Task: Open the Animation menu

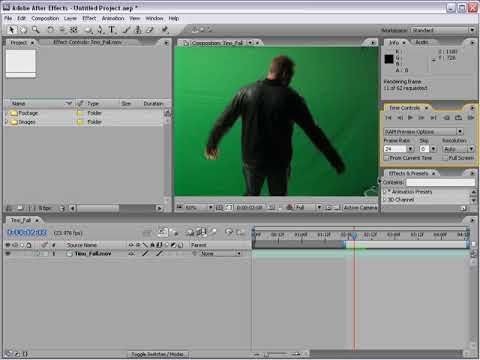Action: tap(113, 18)
